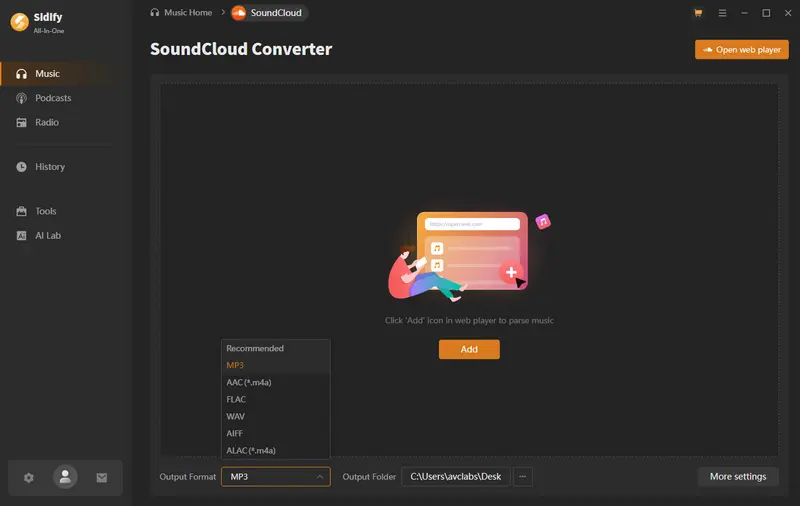Click Open web player button
This screenshot has height=506, width=800.
point(741,49)
